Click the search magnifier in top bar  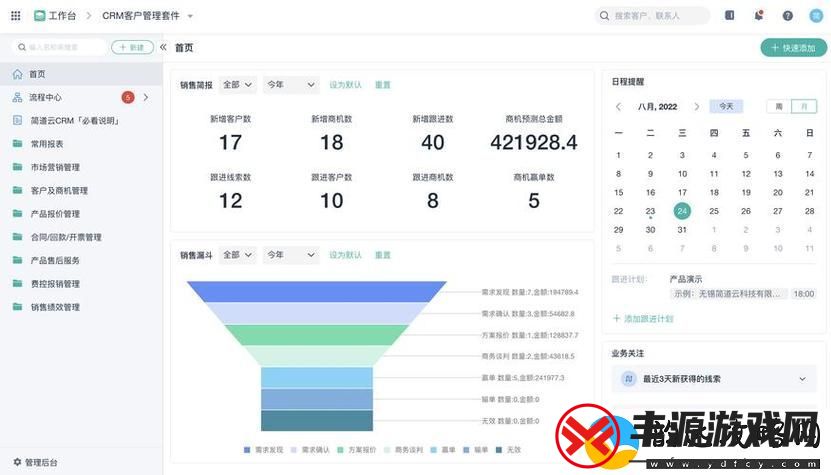[x=604, y=16]
